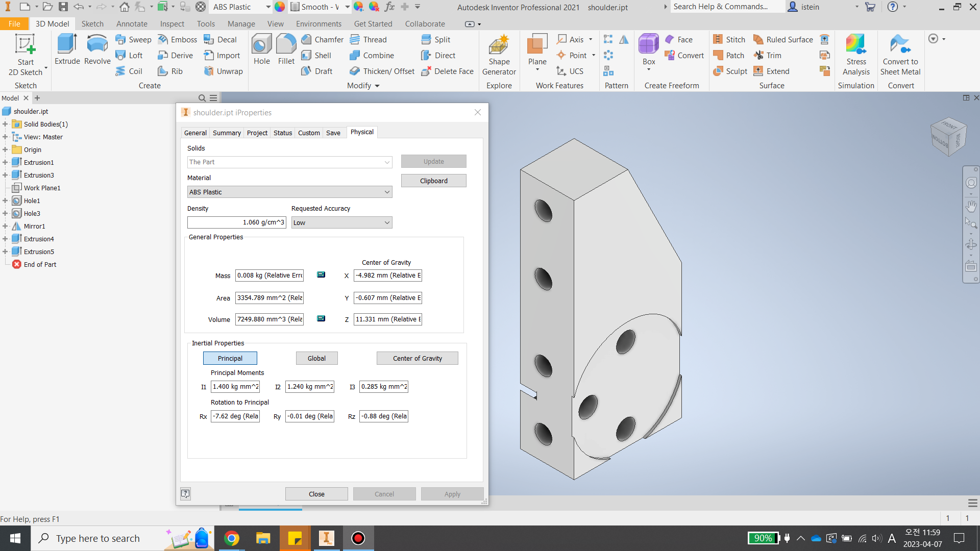Select Thicken/Offset tool
The width and height of the screenshot is (980, 551).
(x=382, y=71)
